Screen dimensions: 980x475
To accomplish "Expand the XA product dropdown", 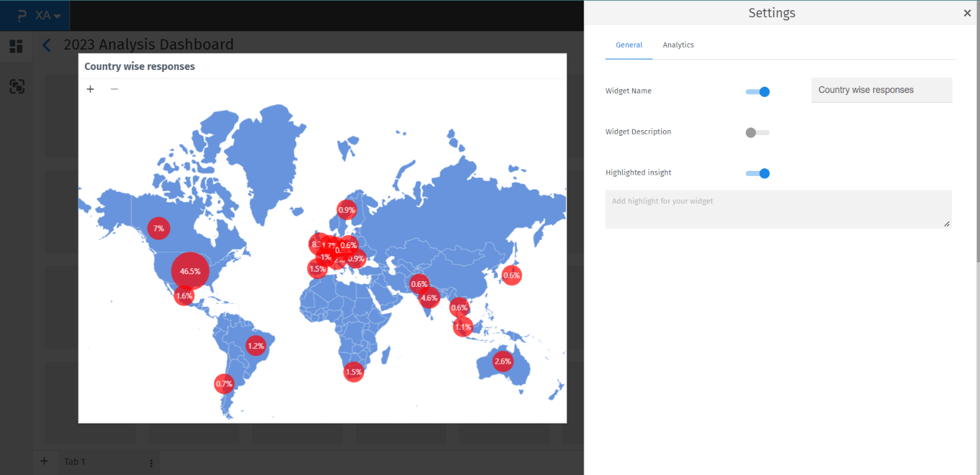I will click(x=48, y=15).
